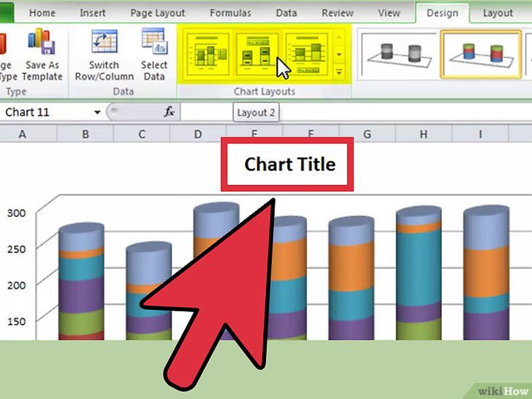The height and width of the screenshot is (399, 532).
Task: Apply chart Layout 2 thumbnail
Action: [256, 53]
